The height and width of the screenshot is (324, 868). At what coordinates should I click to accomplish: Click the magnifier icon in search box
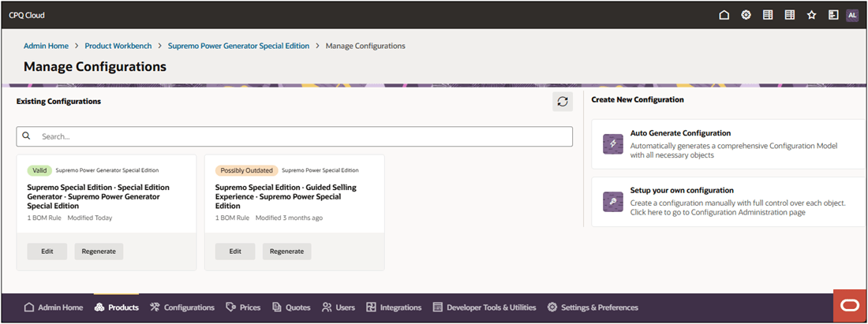pyautogui.click(x=26, y=136)
